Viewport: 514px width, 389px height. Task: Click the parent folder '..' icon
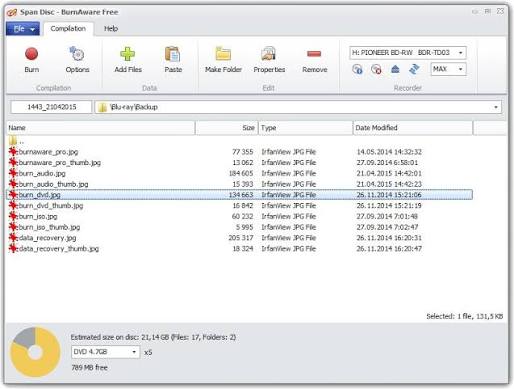[x=13, y=140]
